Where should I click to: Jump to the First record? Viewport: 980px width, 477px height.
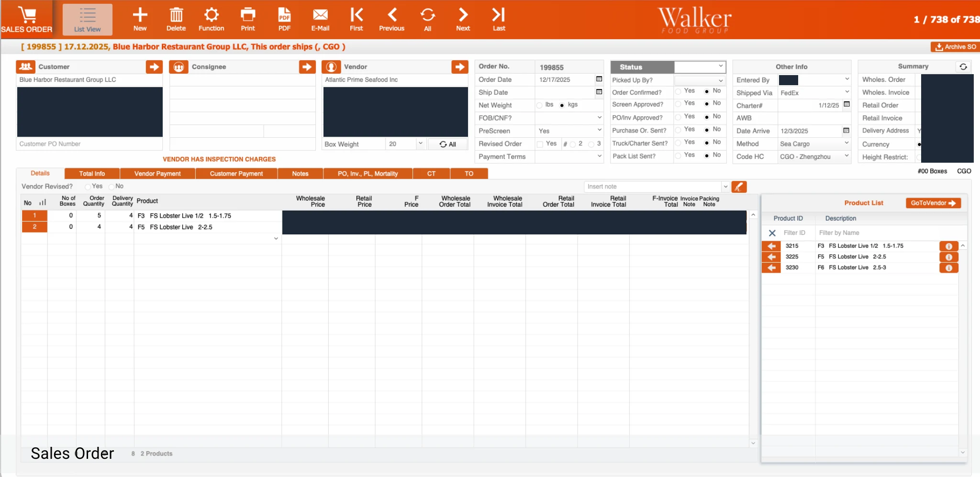356,15
